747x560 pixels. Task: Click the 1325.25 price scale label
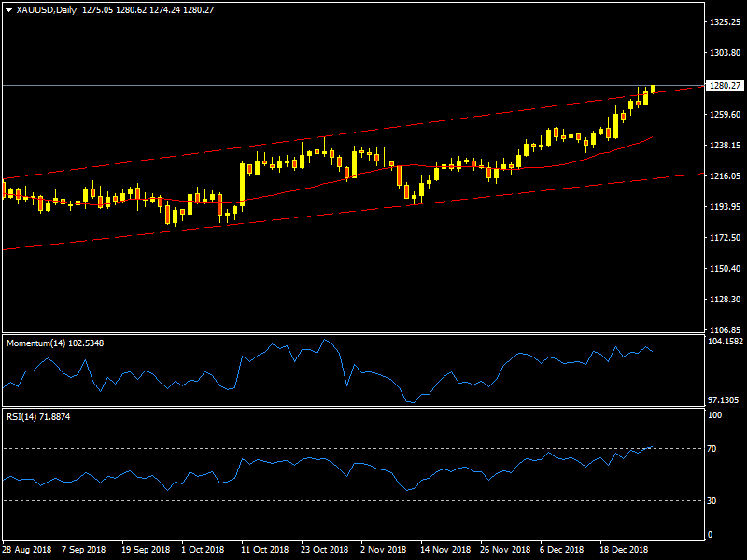(725, 21)
